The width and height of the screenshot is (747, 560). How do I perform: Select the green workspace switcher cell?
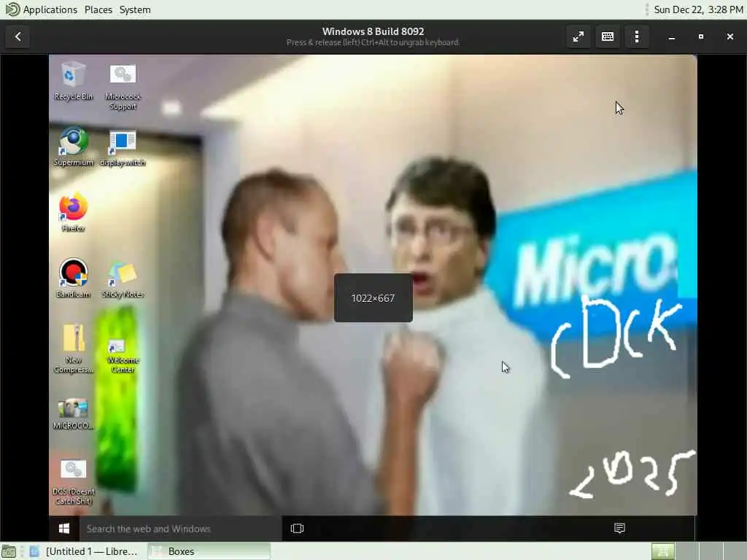click(x=662, y=551)
